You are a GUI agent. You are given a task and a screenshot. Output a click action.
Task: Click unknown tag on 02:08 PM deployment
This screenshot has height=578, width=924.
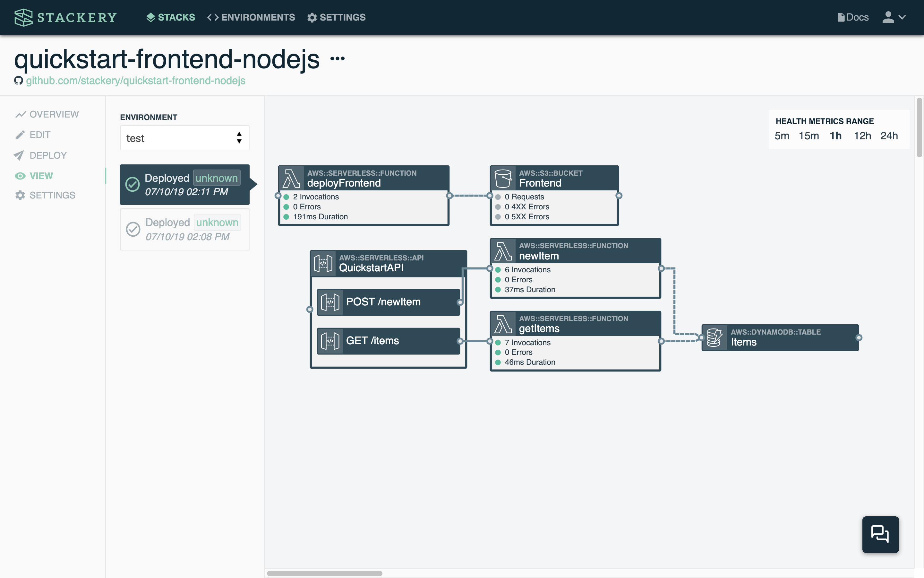click(217, 223)
